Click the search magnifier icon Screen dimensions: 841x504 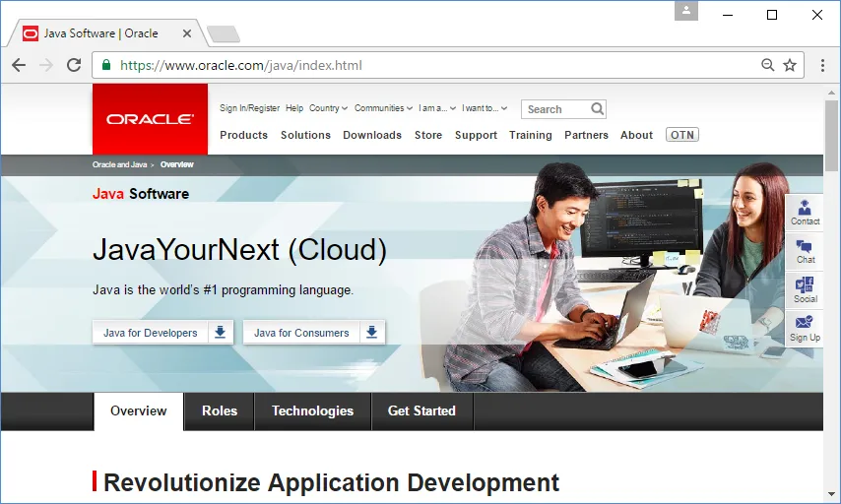(x=597, y=109)
